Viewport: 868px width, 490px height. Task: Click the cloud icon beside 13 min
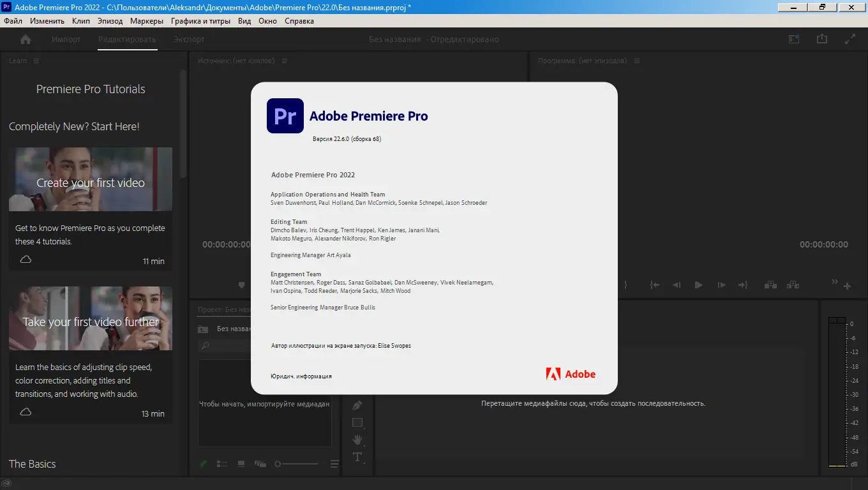tap(26, 412)
